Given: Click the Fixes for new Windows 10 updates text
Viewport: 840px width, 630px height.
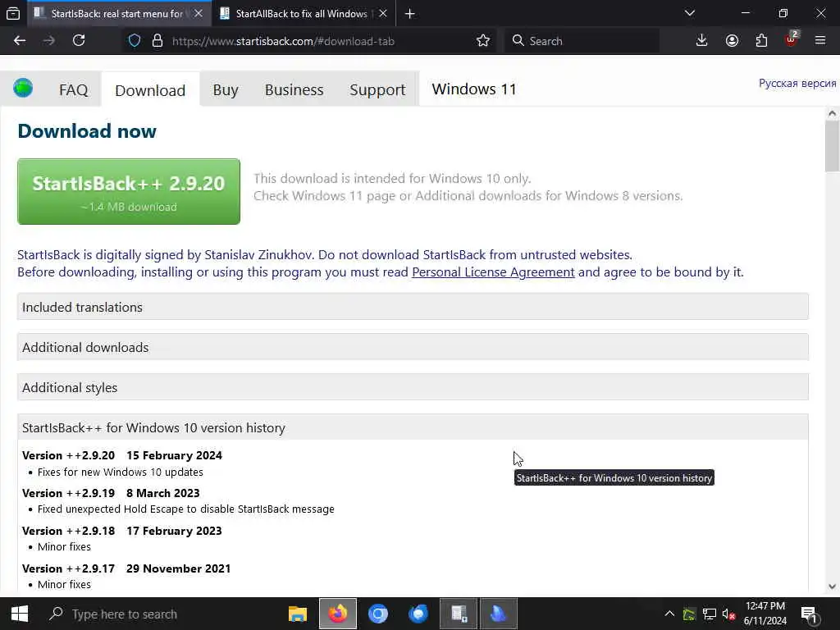Looking at the screenshot, I should click(x=120, y=472).
